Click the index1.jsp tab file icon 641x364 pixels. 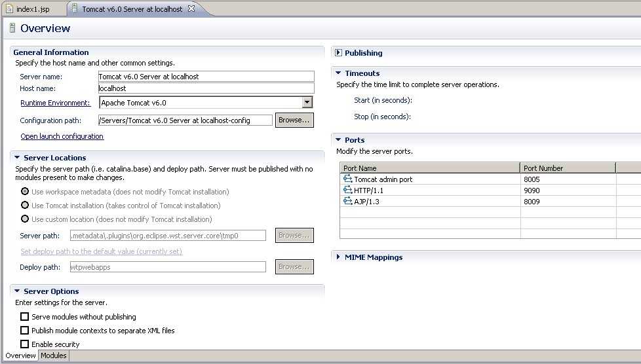pyautogui.click(x=9, y=9)
